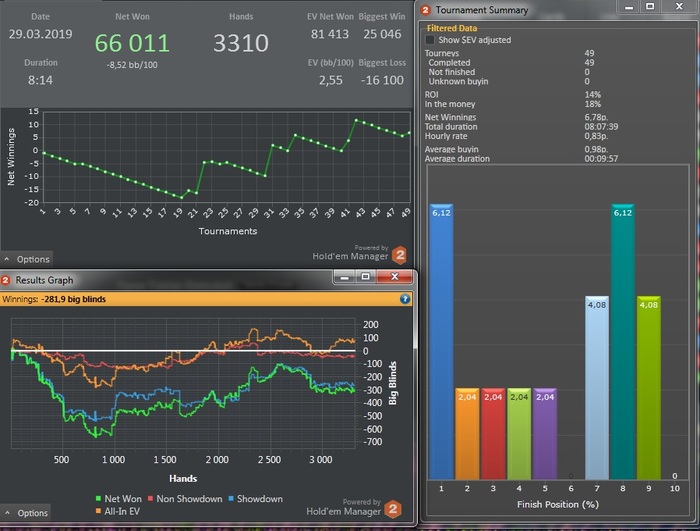Click the EV Net Won value 81 413

[330, 34]
